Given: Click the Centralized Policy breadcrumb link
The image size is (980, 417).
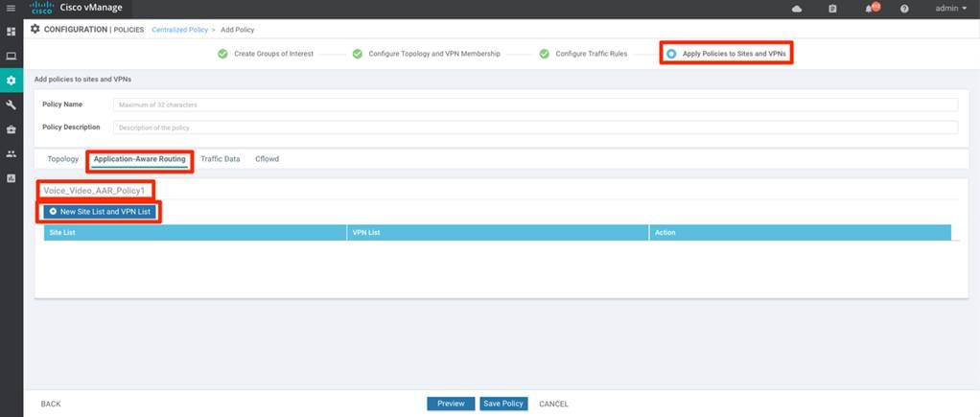Looking at the screenshot, I should [x=179, y=30].
